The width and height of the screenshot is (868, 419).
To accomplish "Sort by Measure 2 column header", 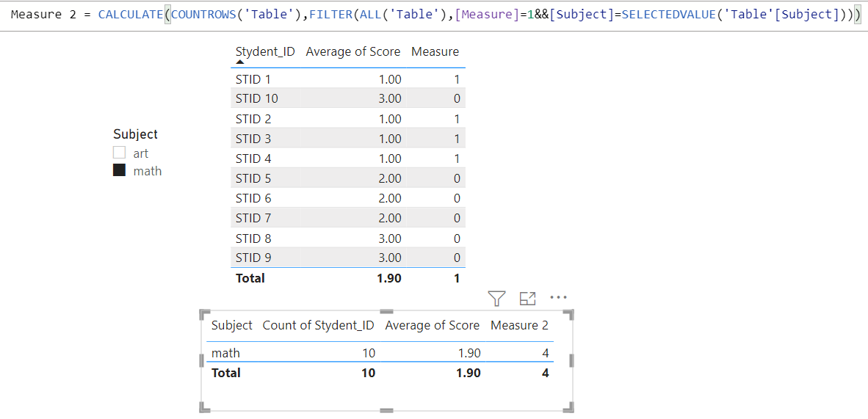I will click(519, 326).
